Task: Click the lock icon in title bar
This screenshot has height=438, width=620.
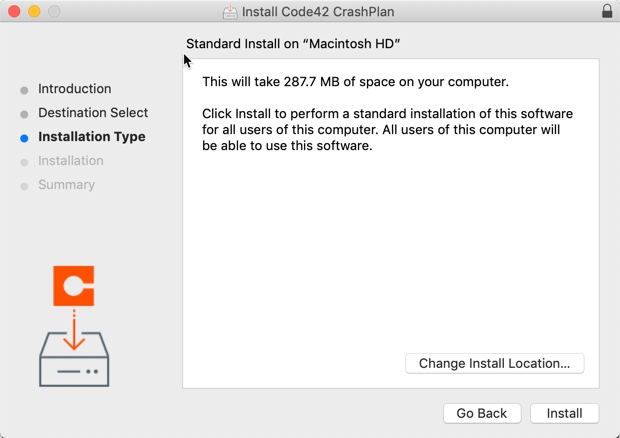Action: 607,11
